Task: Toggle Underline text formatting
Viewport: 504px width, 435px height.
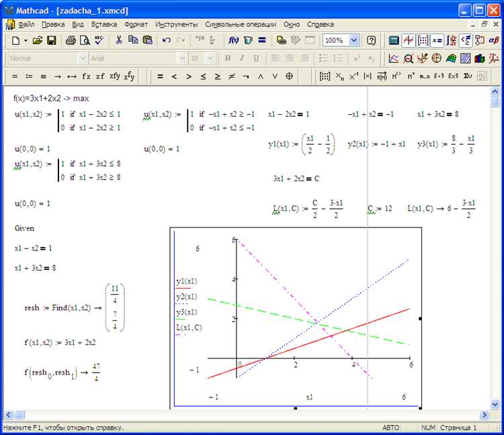Action: (x=256, y=58)
